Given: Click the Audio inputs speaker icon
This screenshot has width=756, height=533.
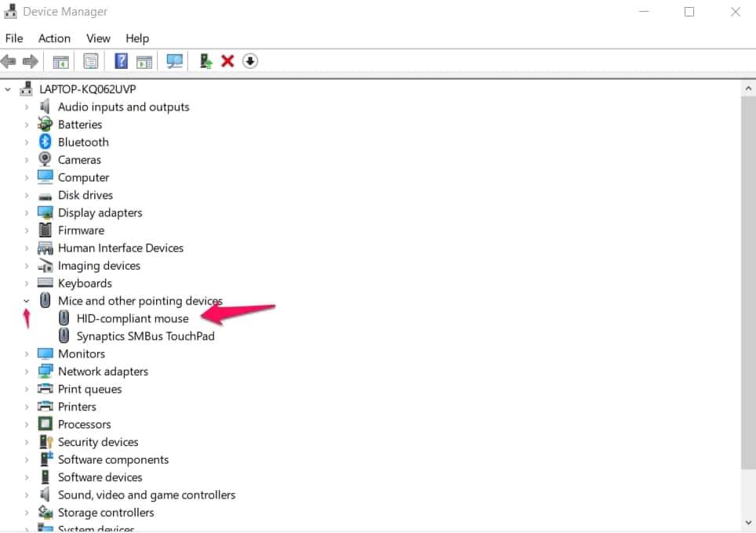Looking at the screenshot, I should click(45, 107).
